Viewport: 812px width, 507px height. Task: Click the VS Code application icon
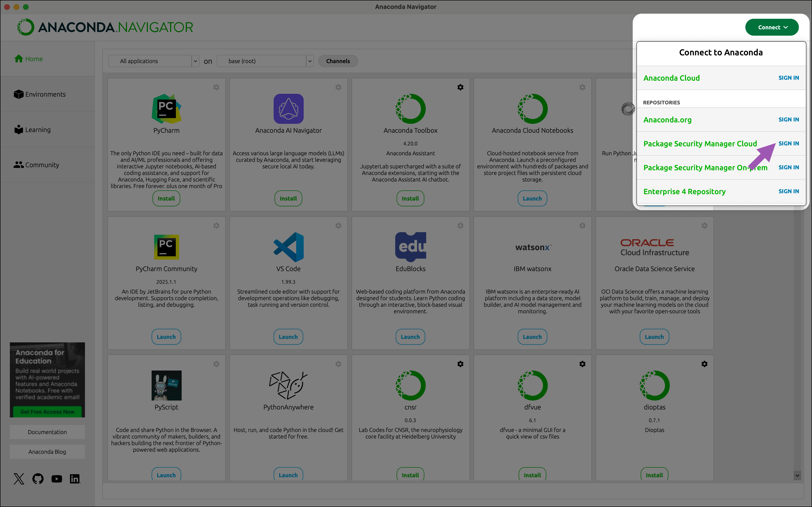pyautogui.click(x=288, y=247)
